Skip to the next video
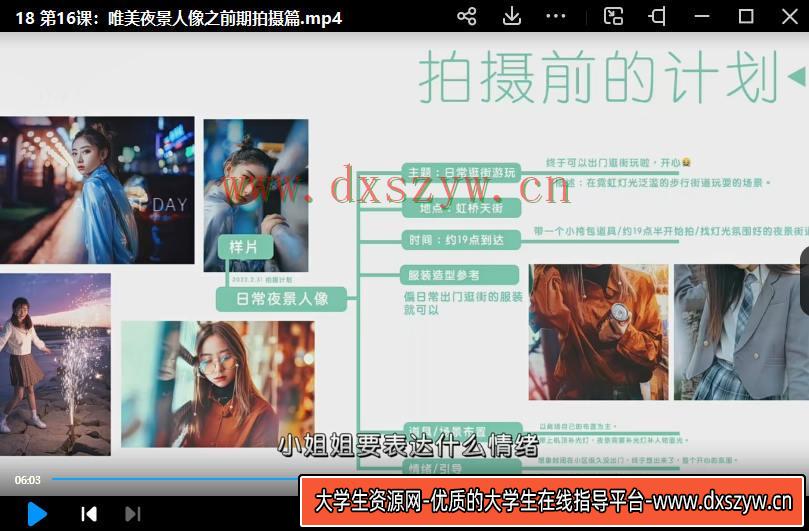809x531 pixels. [x=133, y=514]
